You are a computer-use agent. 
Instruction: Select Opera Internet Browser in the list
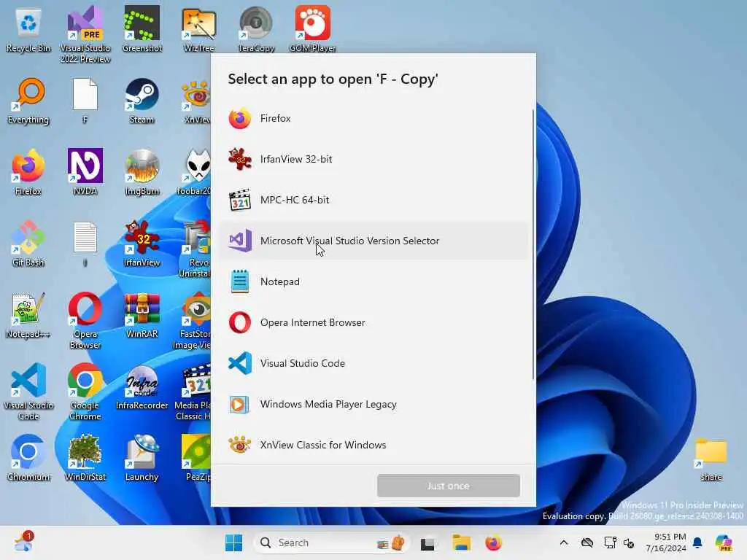click(373, 323)
